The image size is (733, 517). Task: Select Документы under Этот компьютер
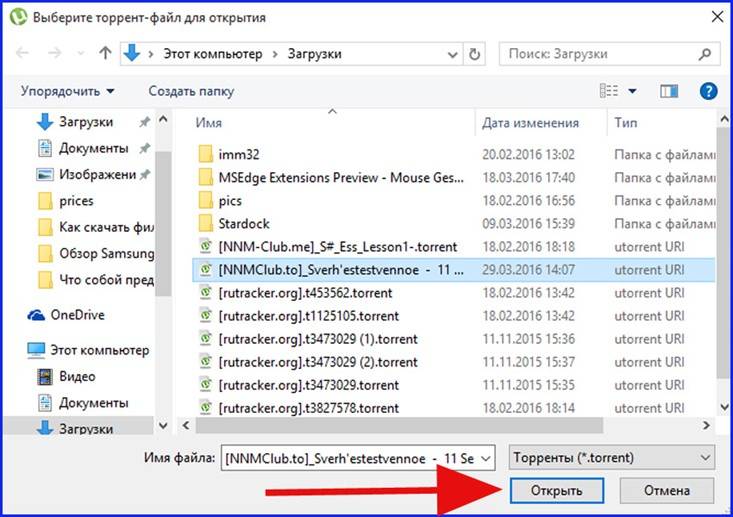point(82,402)
